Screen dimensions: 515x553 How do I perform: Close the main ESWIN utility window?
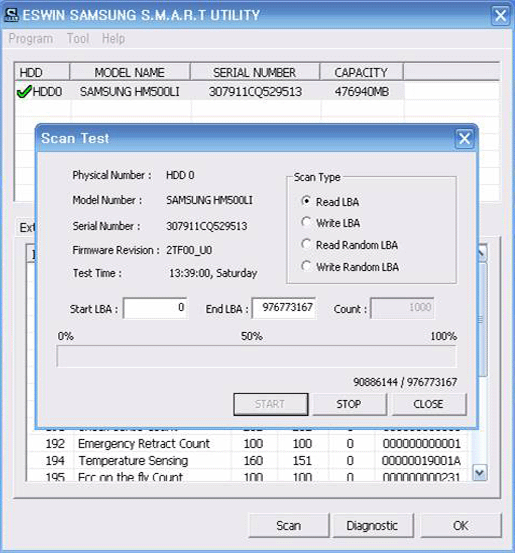point(501,16)
